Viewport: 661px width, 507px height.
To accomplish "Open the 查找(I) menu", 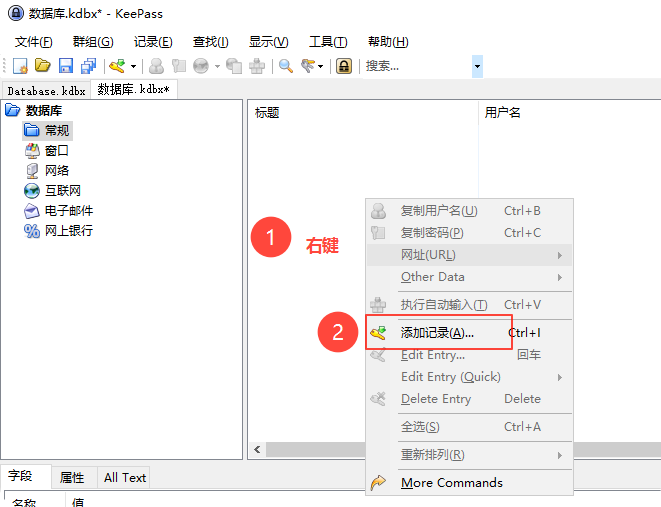I will [210, 42].
